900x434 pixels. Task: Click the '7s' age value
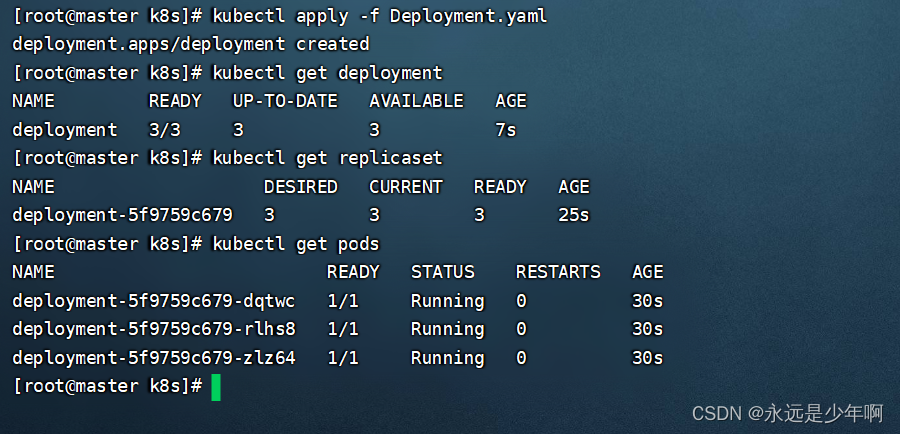506,130
